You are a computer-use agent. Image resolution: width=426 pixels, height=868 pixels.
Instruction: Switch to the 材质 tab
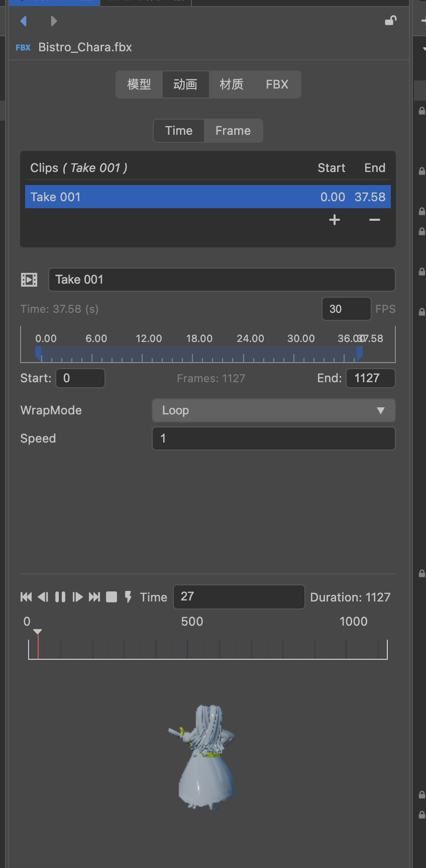coord(232,84)
